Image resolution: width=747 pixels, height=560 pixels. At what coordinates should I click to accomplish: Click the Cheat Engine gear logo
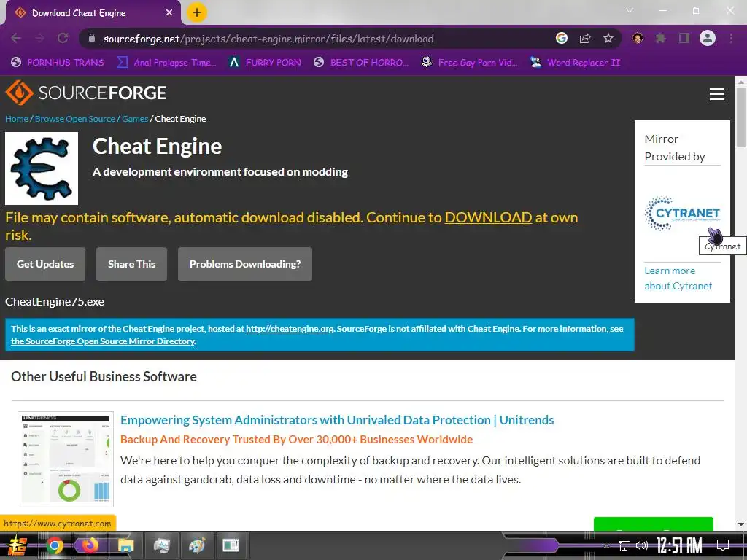coord(42,168)
